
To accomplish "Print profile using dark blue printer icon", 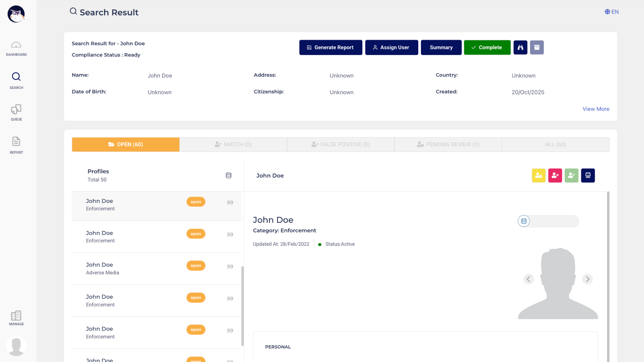I will tap(588, 175).
